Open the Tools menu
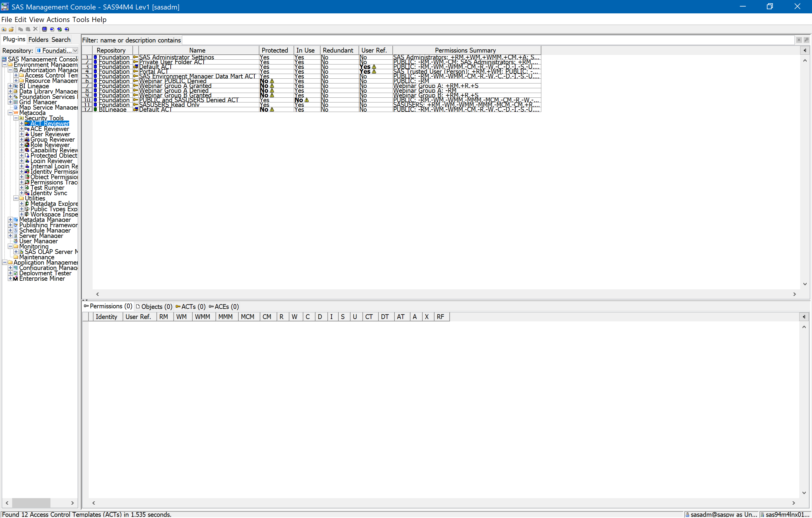Viewport: 812px width, 518px height. (81, 20)
